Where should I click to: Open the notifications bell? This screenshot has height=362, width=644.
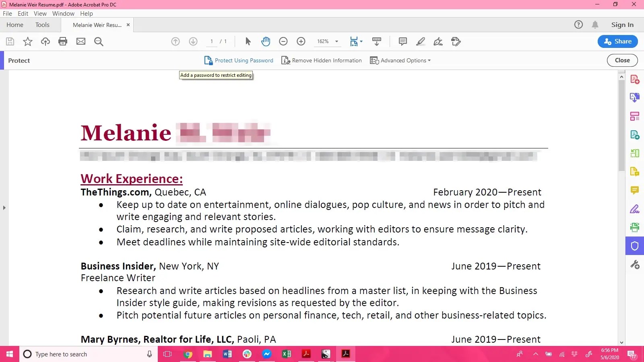point(595,25)
